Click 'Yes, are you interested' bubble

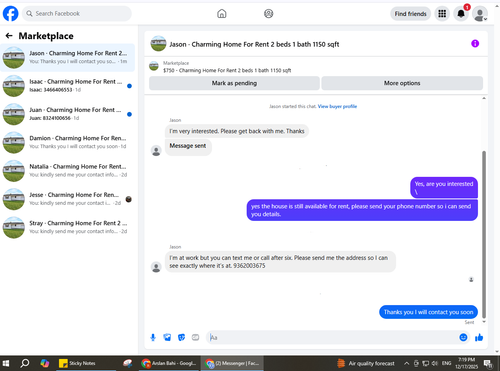click(x=444, y=187)
